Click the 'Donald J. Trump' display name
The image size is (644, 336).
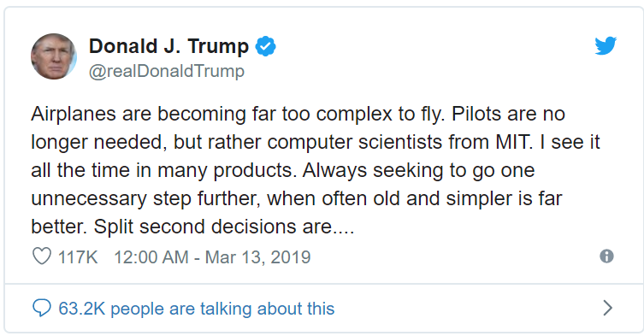168,46
